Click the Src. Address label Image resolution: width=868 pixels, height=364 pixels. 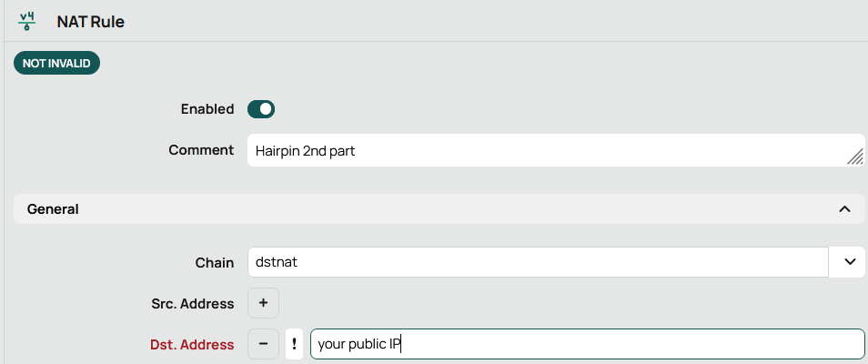pyautogui.click(x=193, y=303)
